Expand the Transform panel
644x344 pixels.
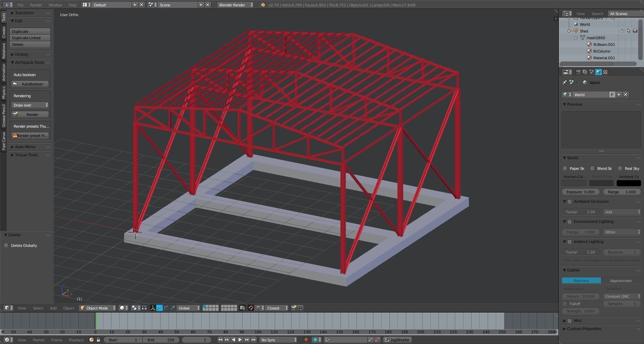pos(24,13)
